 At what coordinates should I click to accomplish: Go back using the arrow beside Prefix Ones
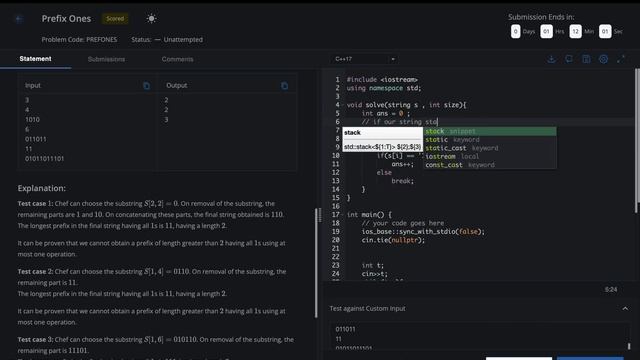click(x=19, y=19)
